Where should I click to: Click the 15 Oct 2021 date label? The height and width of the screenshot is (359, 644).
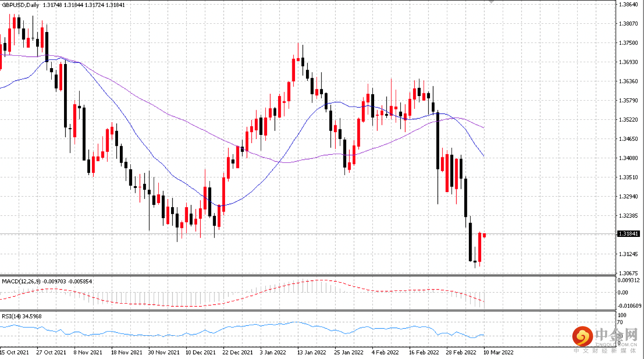pyautogui.click(x=14, y=353)
